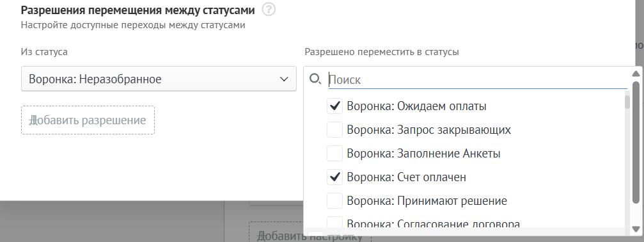Click the dropdown list scrollbar thumb
Image resolution: width=644 pixels, height=242 pixels.
627,102
